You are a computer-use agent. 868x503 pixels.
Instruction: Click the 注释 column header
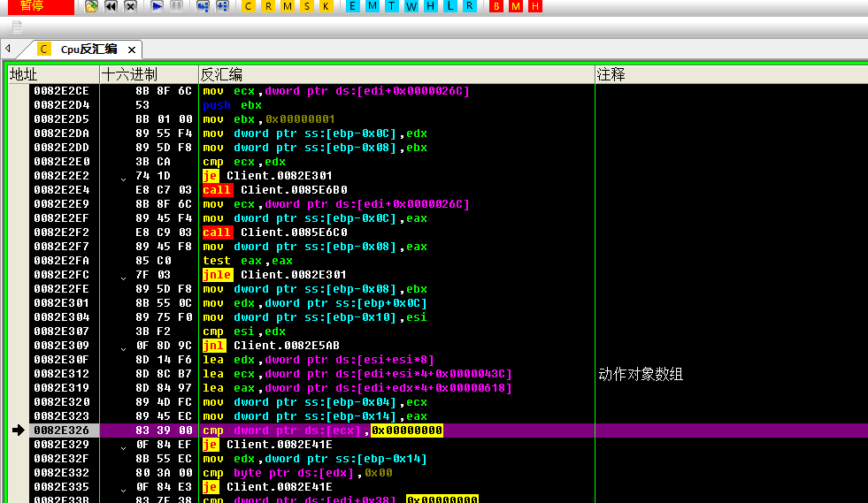point(731,75)
